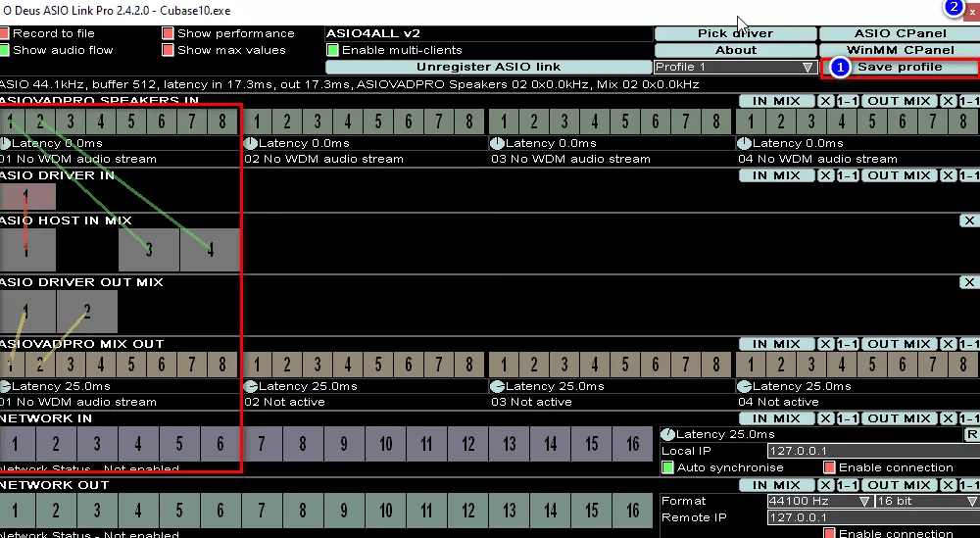Select channel 3 in ASIO Host In Mix

(149, 250)
